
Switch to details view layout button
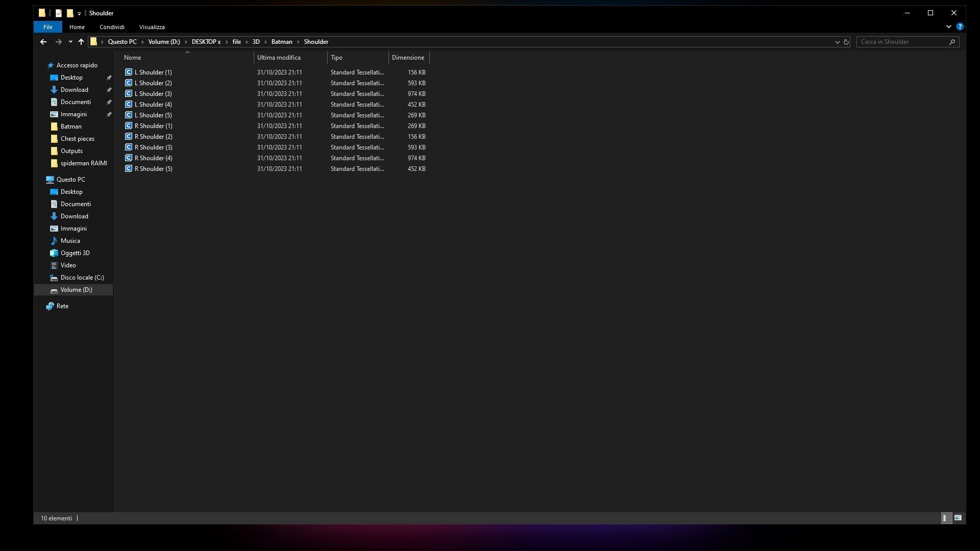(x=945, y=518)
